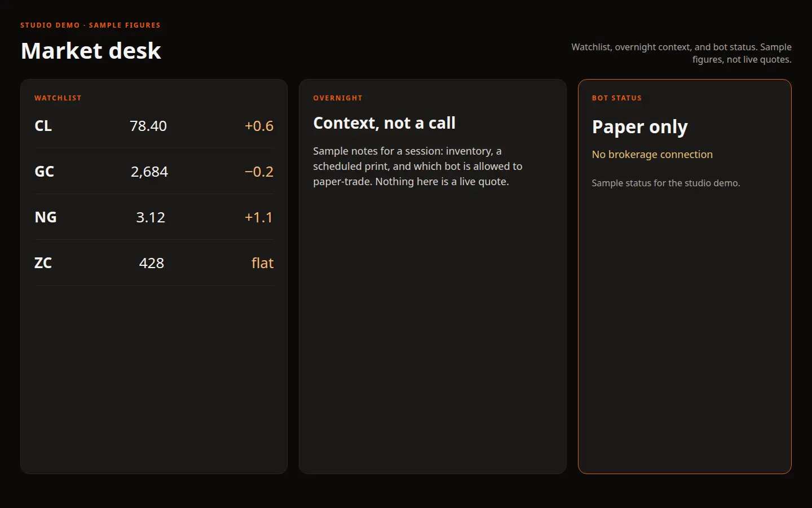The width and height of the screenshot is (812, 508).
Task: Click "Sample status for the studio demo."
Action: [x=666, y=183]
